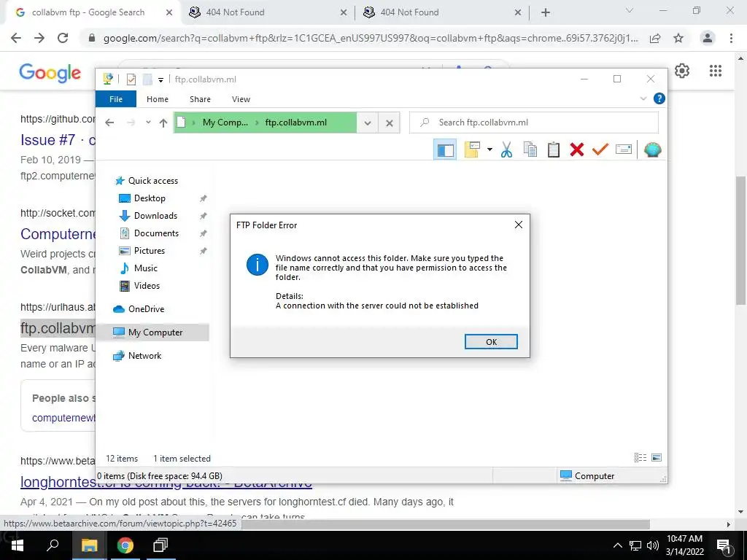The height and width of the screenshot is (560, 747).
Task: Open Documents in navigation pane
Action: pyautogui.click(x=156, y=233)
